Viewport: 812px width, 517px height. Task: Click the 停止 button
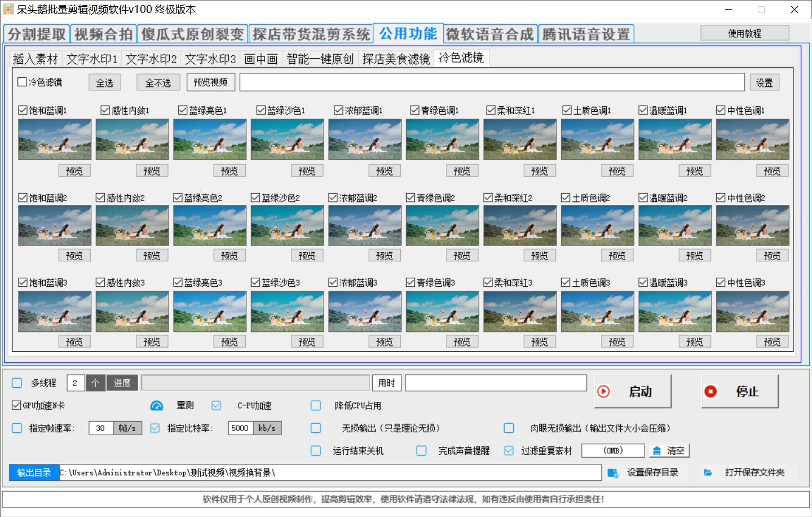(740, 391)
